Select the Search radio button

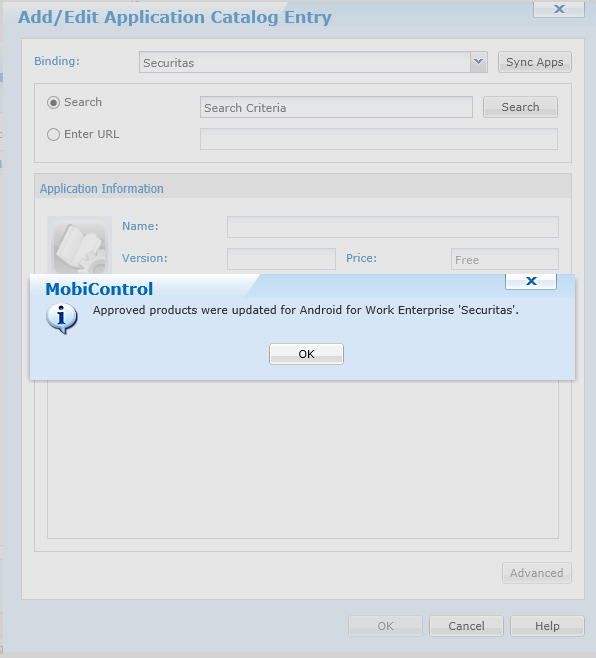point(53,102)
